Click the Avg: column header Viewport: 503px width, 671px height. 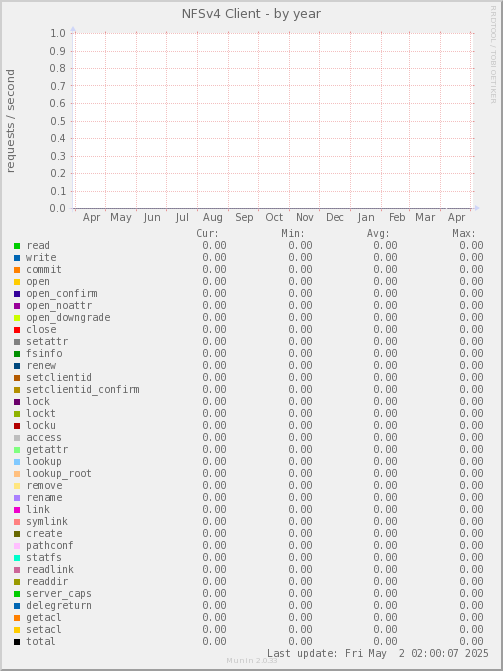[378, 234]
